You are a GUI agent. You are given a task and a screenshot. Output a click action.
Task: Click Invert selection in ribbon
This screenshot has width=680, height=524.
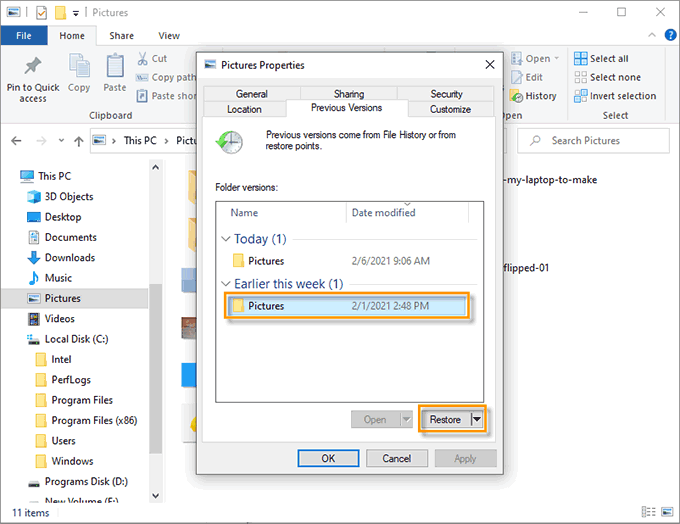[x=615, y=96]
